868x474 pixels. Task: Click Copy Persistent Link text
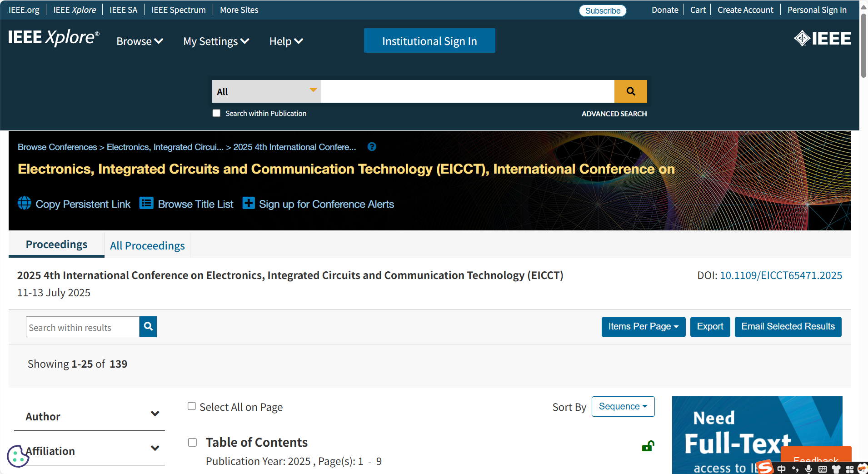(83, 204)
